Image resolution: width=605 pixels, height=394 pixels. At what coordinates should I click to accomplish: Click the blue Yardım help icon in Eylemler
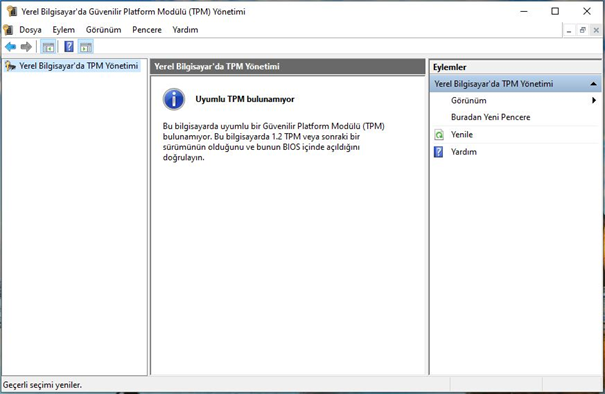(x=439, y=152)
